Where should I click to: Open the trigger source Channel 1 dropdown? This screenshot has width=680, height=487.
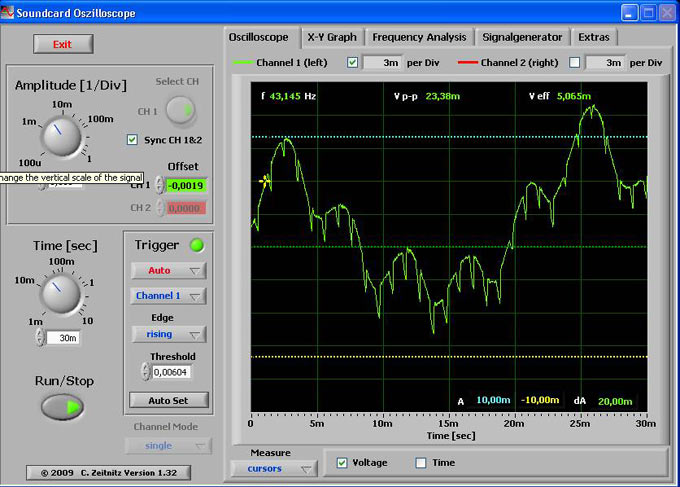click(x=169, y=296)
